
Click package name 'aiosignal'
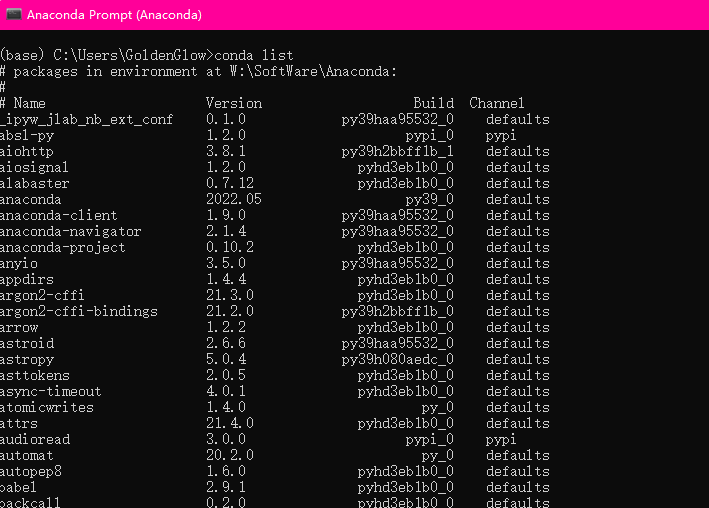click(x=35, y=167)
